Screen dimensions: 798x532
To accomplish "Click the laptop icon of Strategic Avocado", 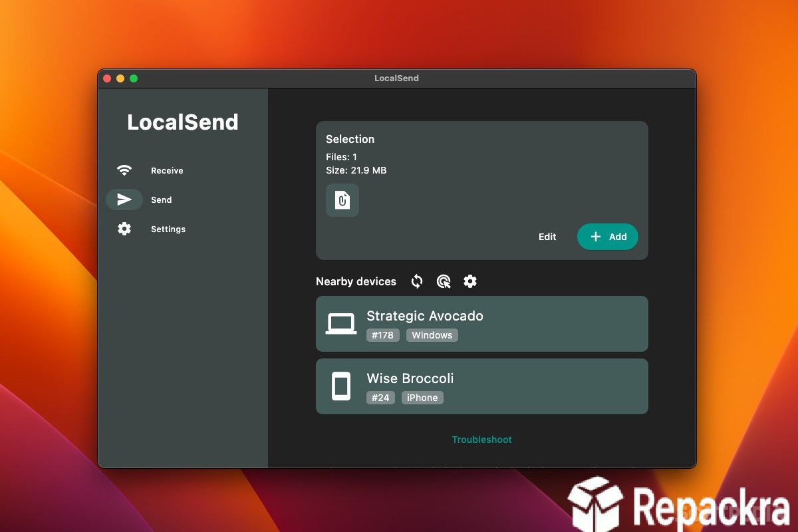I will (341, 324).
